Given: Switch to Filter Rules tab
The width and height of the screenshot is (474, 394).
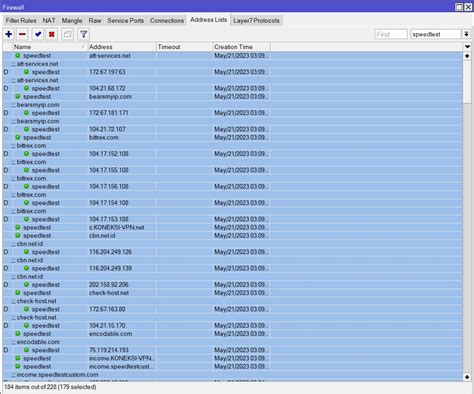Looking at the screenshot, I should (x=21, y=21).
